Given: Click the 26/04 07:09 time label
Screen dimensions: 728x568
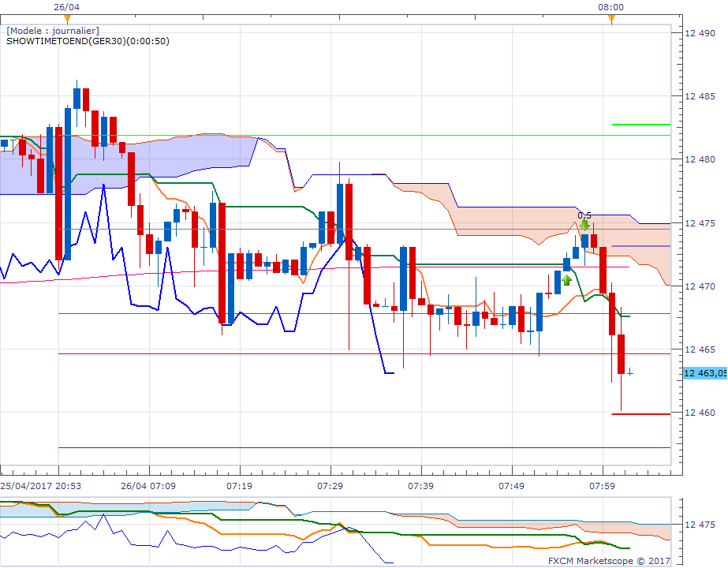Looking at the screenshot, I should click(x=148, y=486).
